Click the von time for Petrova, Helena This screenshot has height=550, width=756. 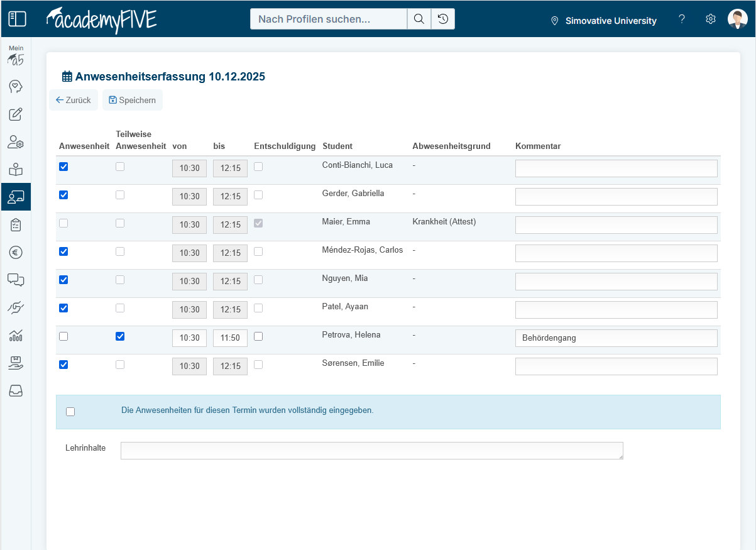pos(189,338)
